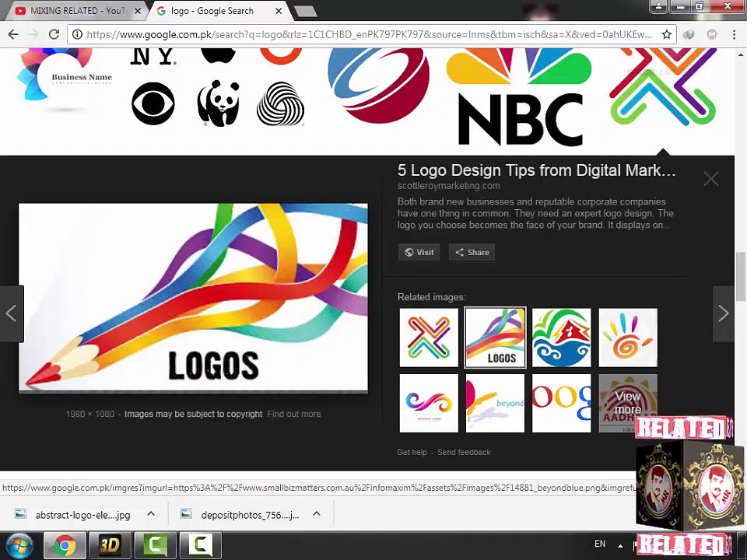
Task: Reload the page with the refresh icon
Action: click(x=54, y=34)
